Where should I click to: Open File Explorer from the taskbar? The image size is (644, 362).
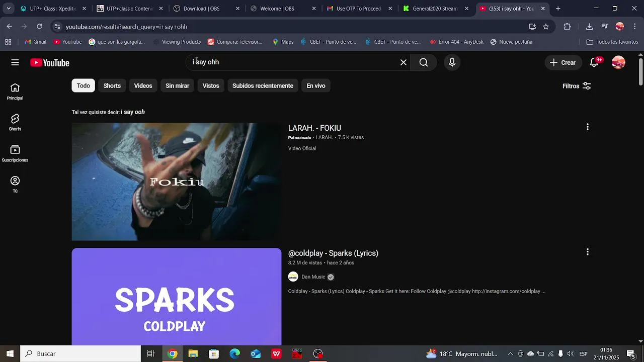[x=193, y=353]
